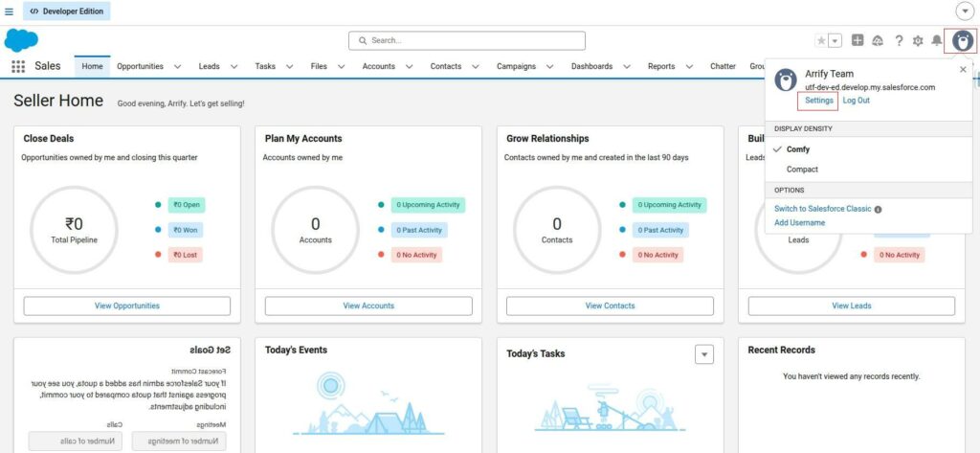Click Log Out link
Screen dimensions: 980x453
(x=856, y=101)
